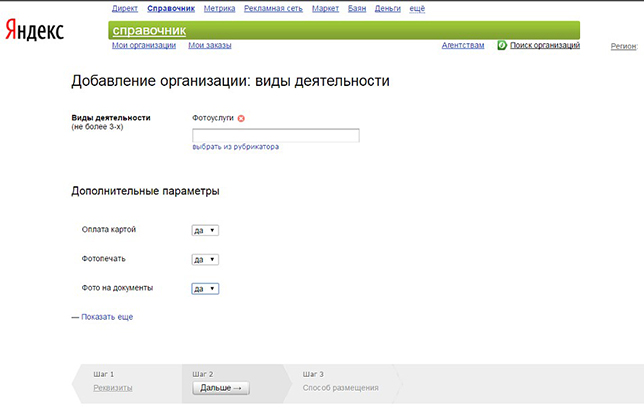Open the Деньги link
Screen dimensions: 644x420
point(387,8)
